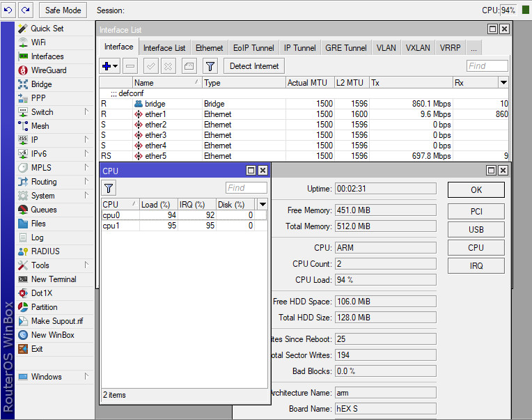Expand the MPLS submenu
Image resolution: width=532 pixels, height=420 pixels.
[x=54, y=168]
